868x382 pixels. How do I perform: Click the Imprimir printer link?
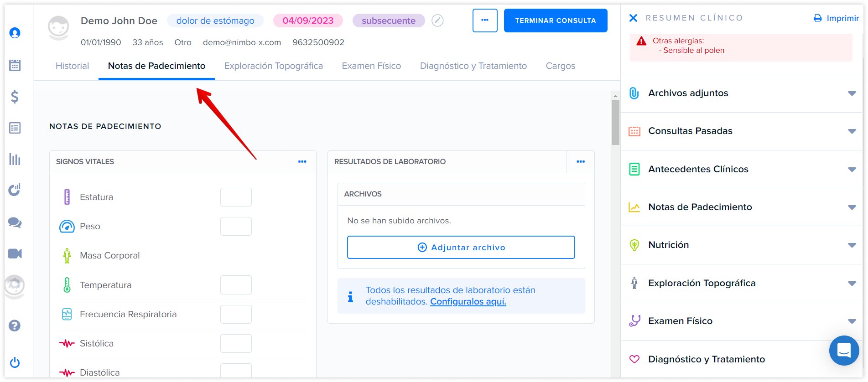(x=836, y=18)
